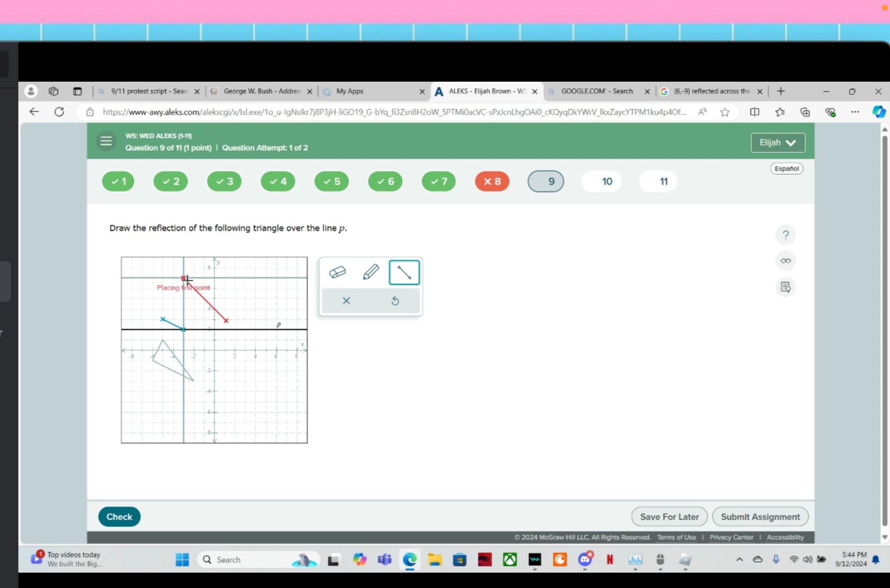The height and width of the screenshot is (588, 890).
Task: Open Netflix from taskbar
Action: (x=610, y=560)
